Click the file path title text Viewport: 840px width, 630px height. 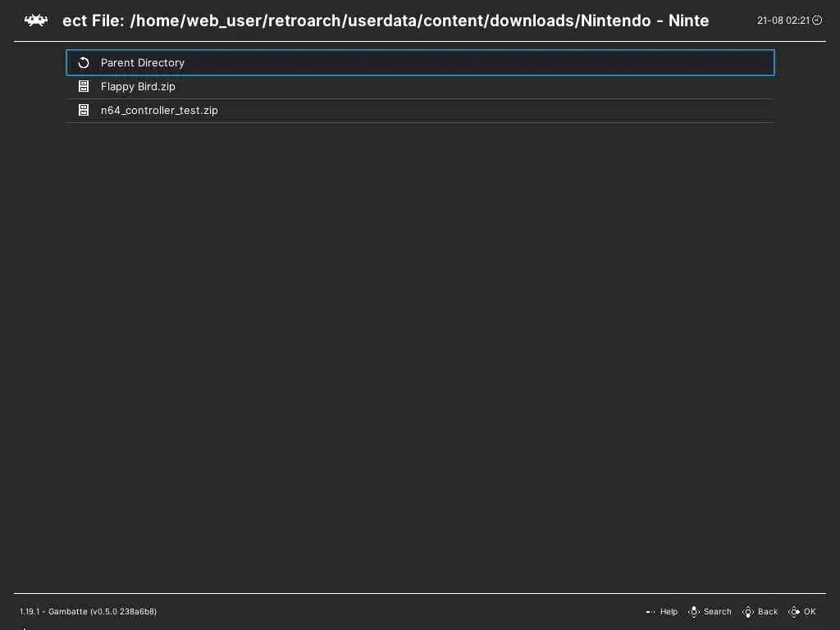(x=386, y=21)
